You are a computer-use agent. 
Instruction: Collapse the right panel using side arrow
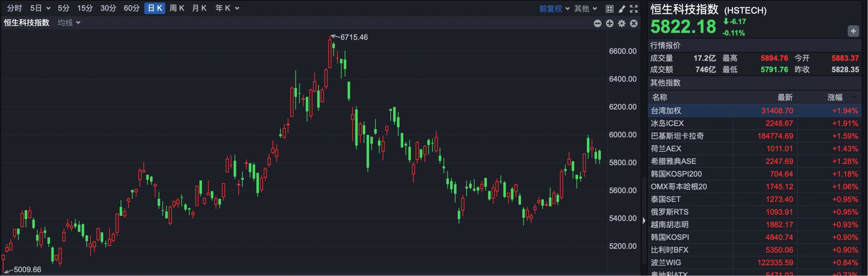click(644, 220)
